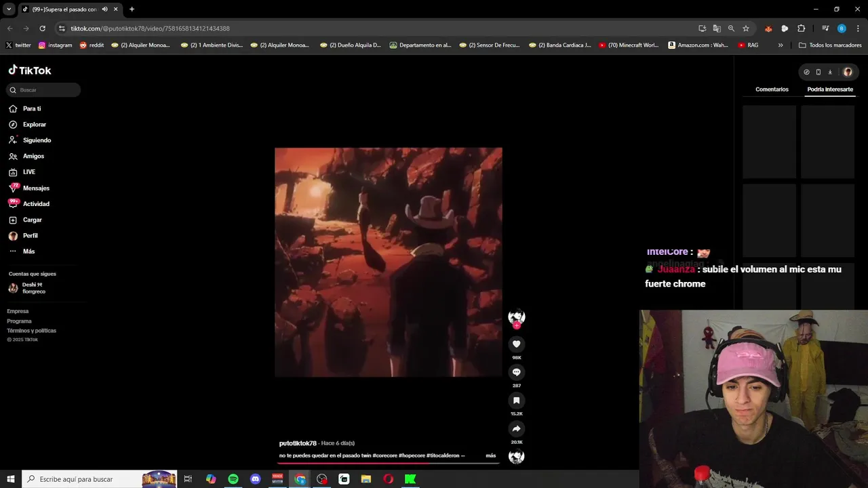This screenshot has width=868, height=488.
Task: Open Spotify from the taskbar
Action: click(x=233, y=479)
